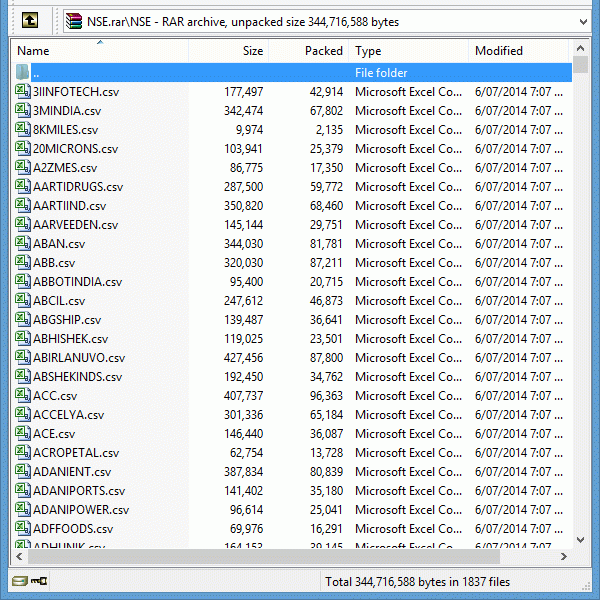
Task: Click size value 177,497
Action: [244, 92]
